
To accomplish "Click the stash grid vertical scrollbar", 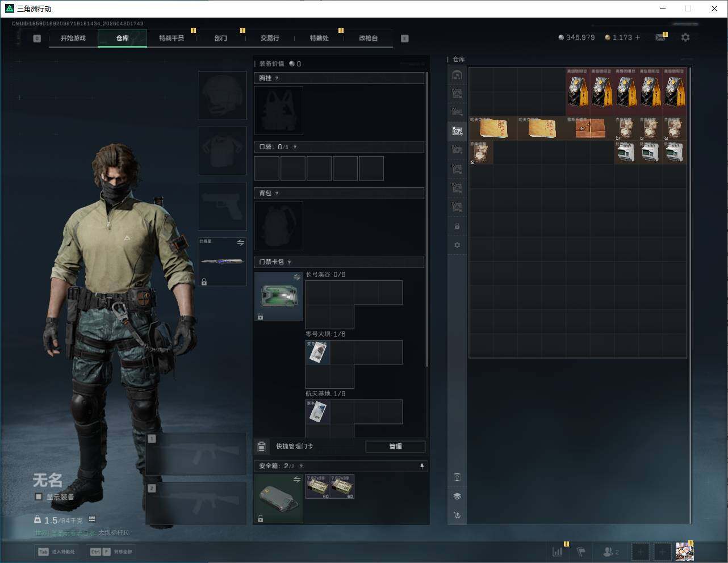I will pos(691,295).
